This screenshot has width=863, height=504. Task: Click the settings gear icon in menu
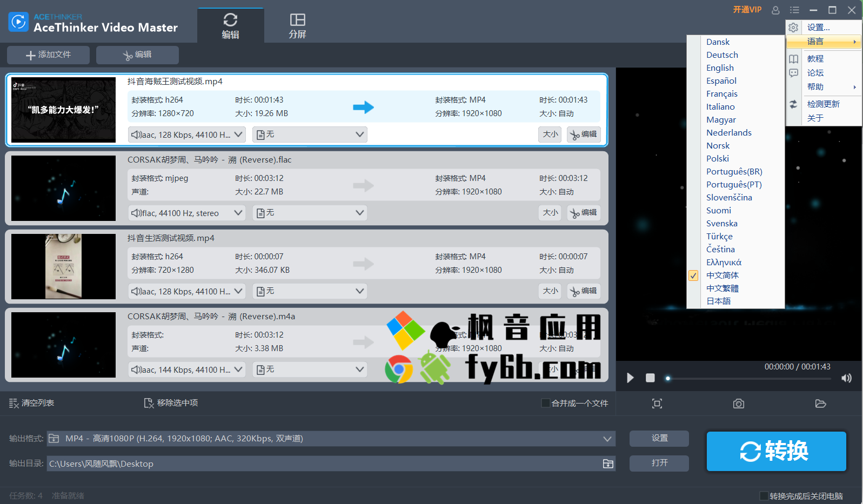(793, 28)
